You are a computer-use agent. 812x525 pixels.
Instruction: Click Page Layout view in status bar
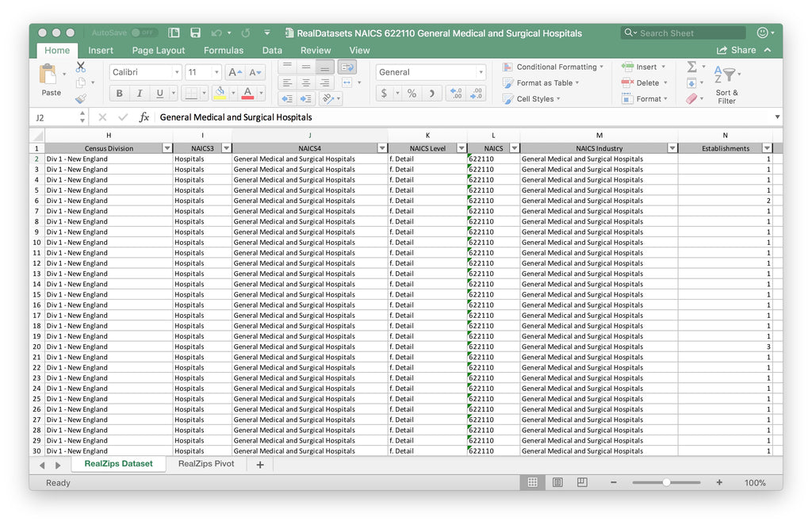[x=557, y=482]
